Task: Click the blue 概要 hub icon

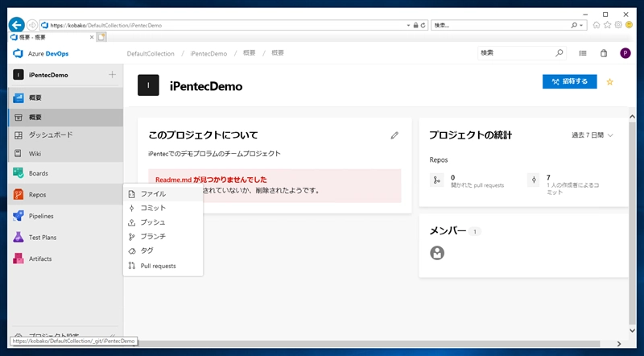Action: [x=18, y=97]
